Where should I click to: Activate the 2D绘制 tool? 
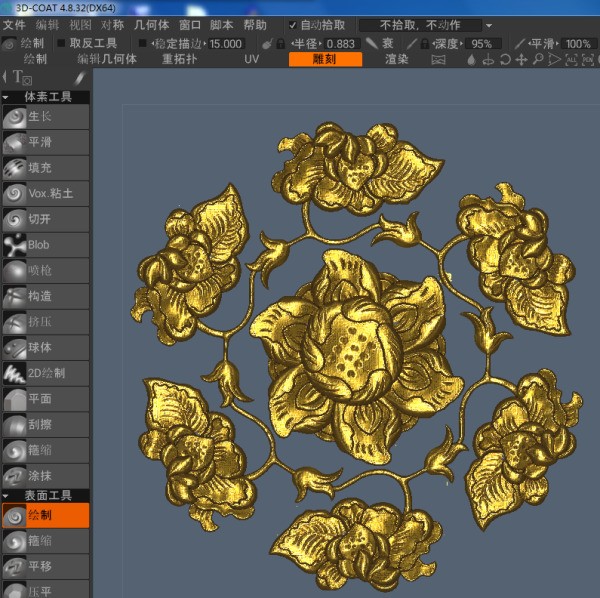[45, 374]
